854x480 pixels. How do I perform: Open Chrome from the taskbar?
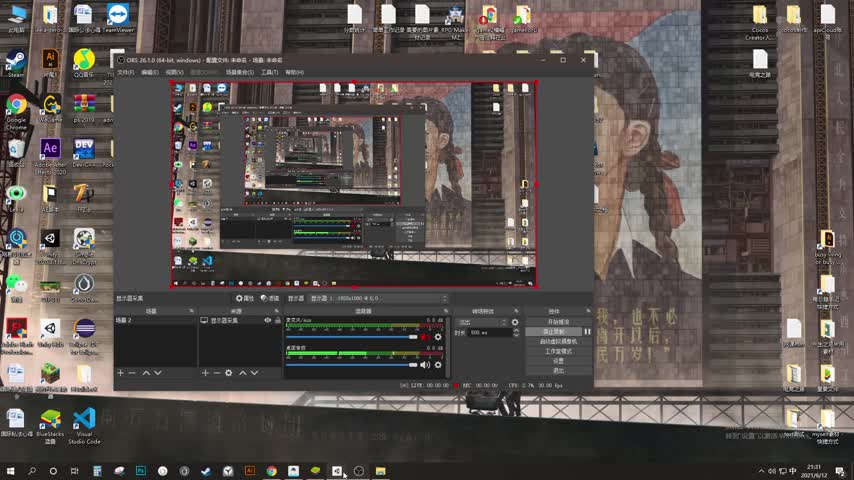pyautogui.click(x=272, y=471)
